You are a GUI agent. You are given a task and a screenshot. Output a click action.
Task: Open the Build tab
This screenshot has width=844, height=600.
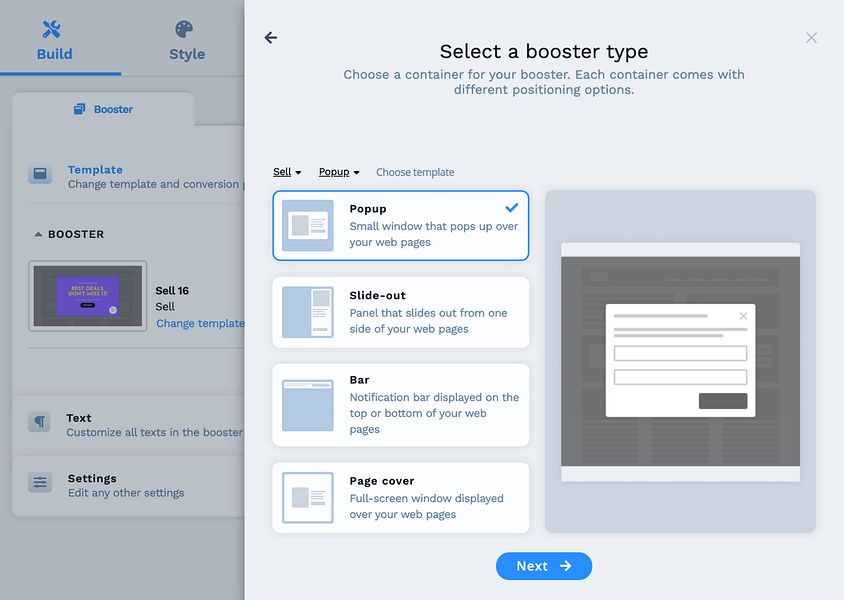(54, 41)
